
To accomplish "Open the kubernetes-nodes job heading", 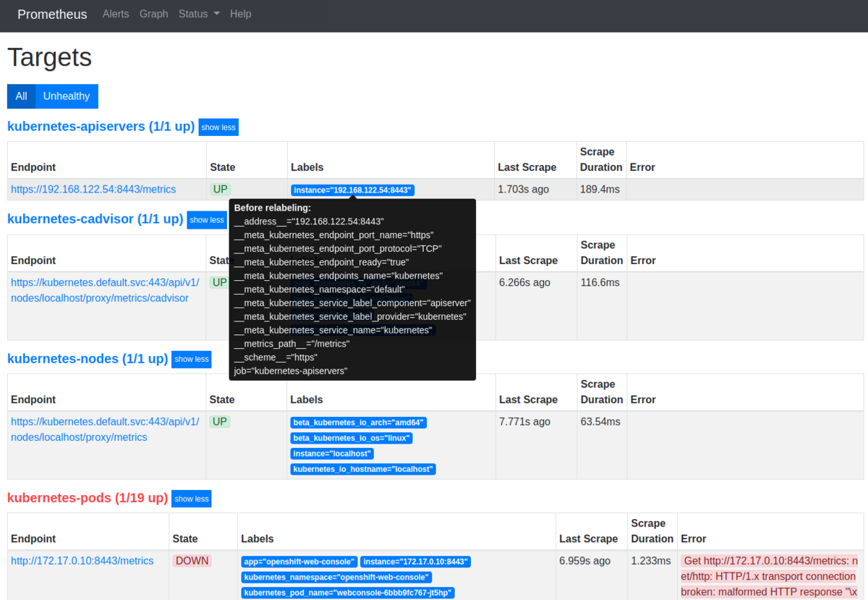I will coord(88,359).
